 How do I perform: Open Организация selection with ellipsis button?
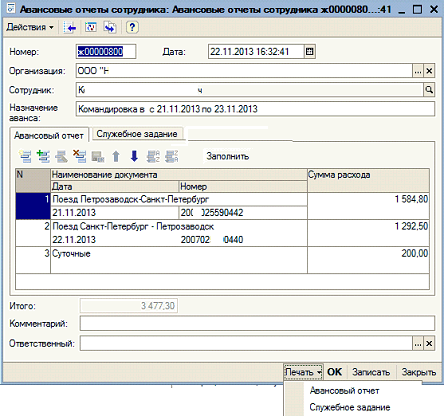coord(418,71)
